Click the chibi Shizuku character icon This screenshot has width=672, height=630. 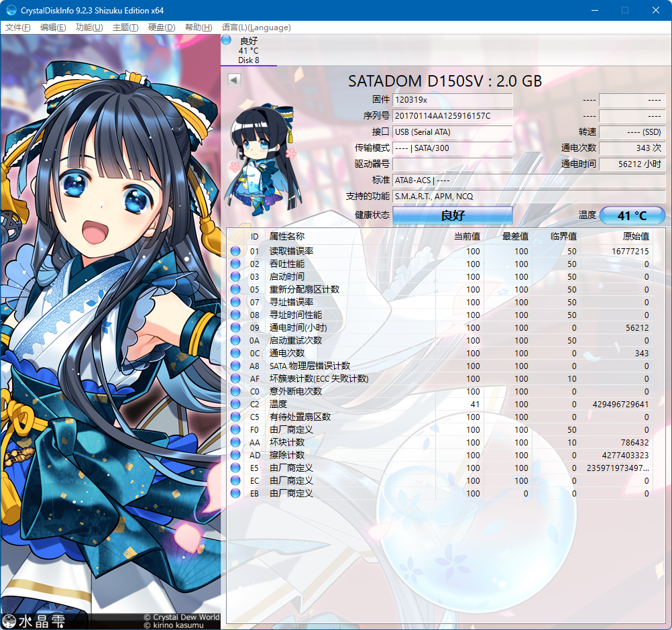click(x=264, y=160)
